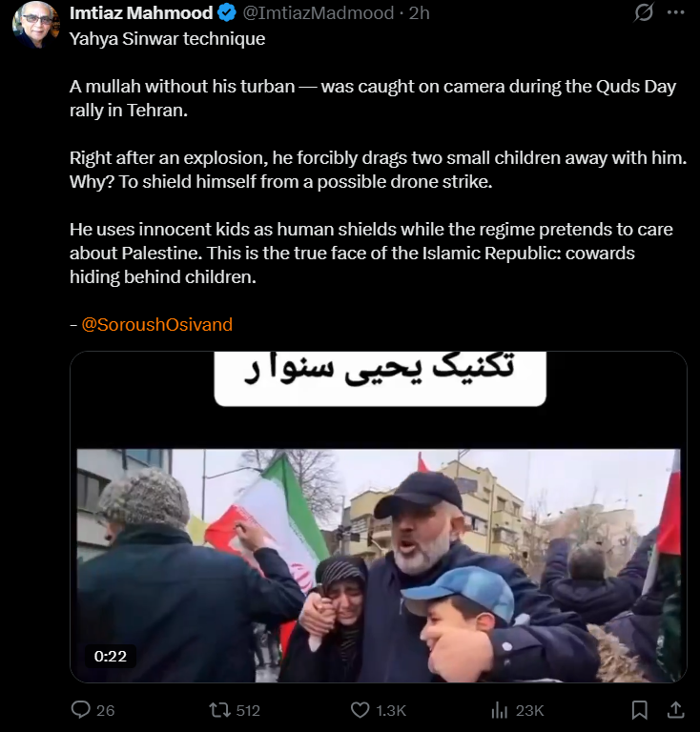Viewport: 700px width, 732px height.
Task: Open the @SoroushOsivand mention link
Action: tap(157, 324)
